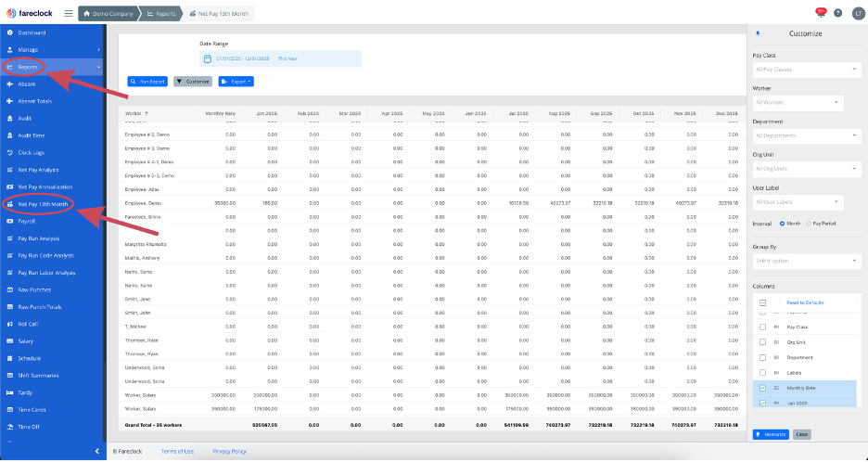This screenshot has width=868, height=462.
Task: Toggle the select-all columns checkbox
Action: (x=763, y=303)
